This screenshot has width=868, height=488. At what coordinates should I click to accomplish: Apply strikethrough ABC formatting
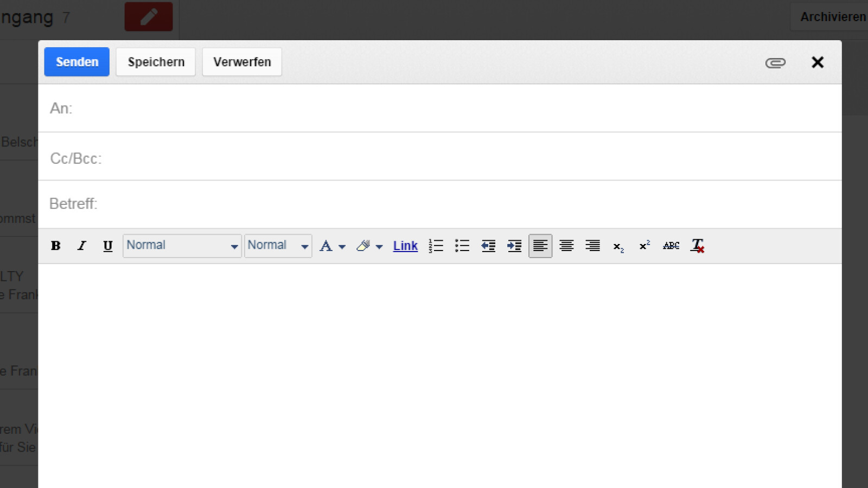[x=671, y=246]
